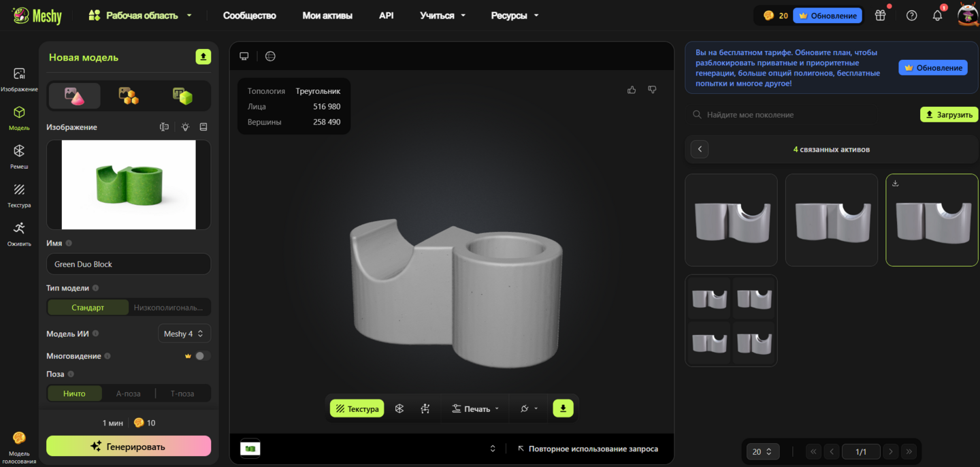Open the help question mark icon
Image resolution: width=980 pixels, height=467 pixels.
pyautogui.click(x=912, y=15)
